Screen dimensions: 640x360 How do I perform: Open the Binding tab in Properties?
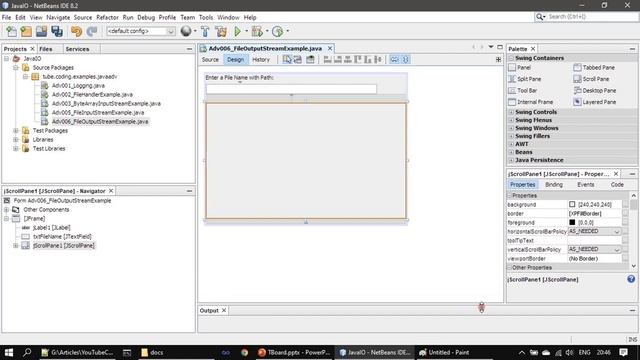tap(554, 184)
